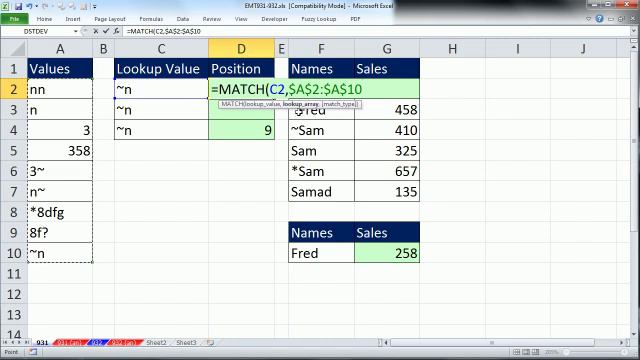The height and width of the screenshot is (360, 640).
Task: Save the workbook from the Quick Access Toolbar
Action: point(18,7)
